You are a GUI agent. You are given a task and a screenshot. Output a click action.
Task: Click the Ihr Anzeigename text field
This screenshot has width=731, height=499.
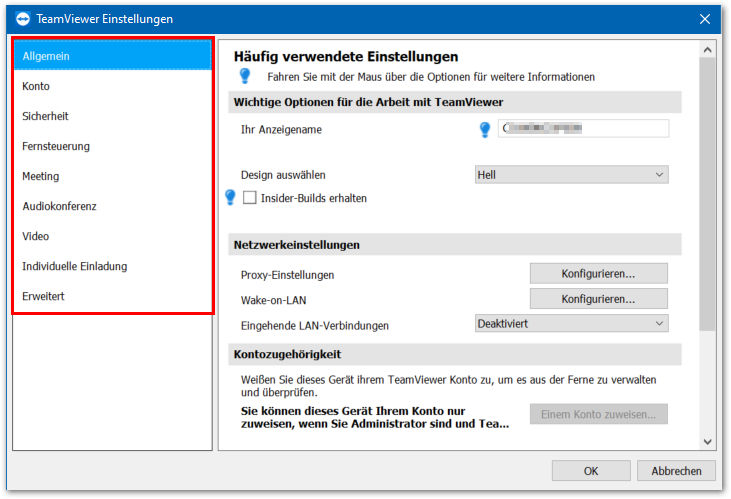(x=584, y=128)
